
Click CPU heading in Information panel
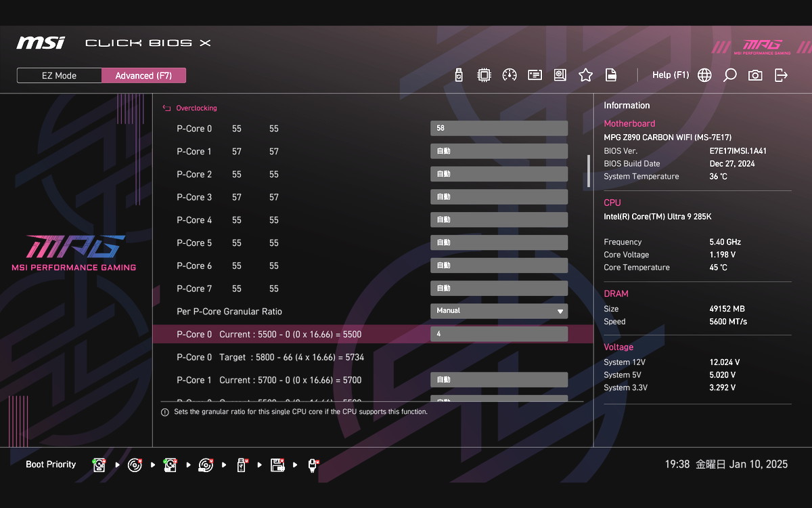click(x=612, y=203)
